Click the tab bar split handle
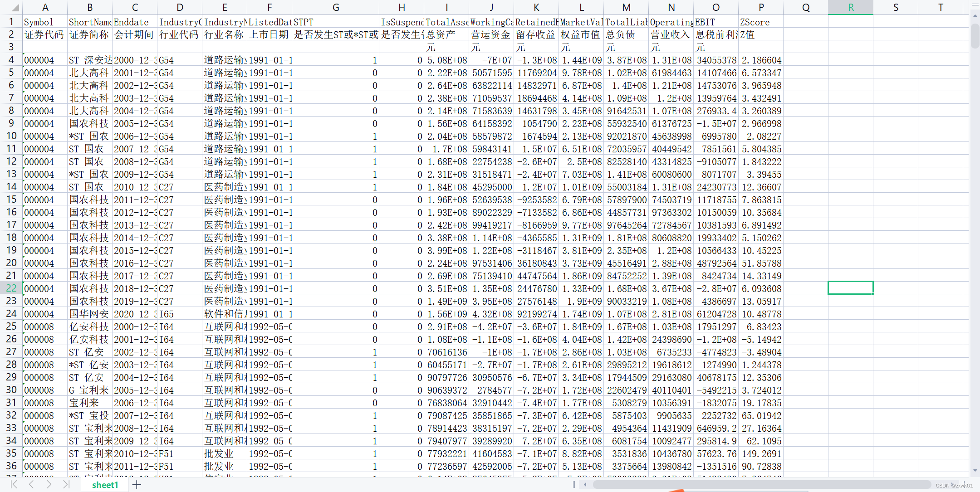 coord(574,485)
